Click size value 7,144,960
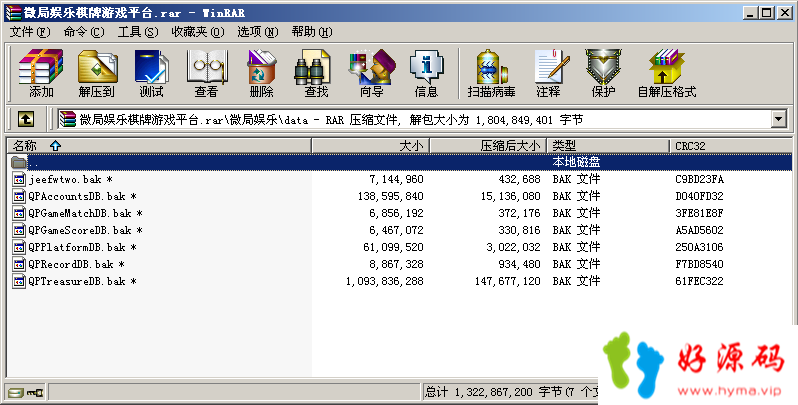The height and width of the screenshot is (405, 798). (396, 179)
